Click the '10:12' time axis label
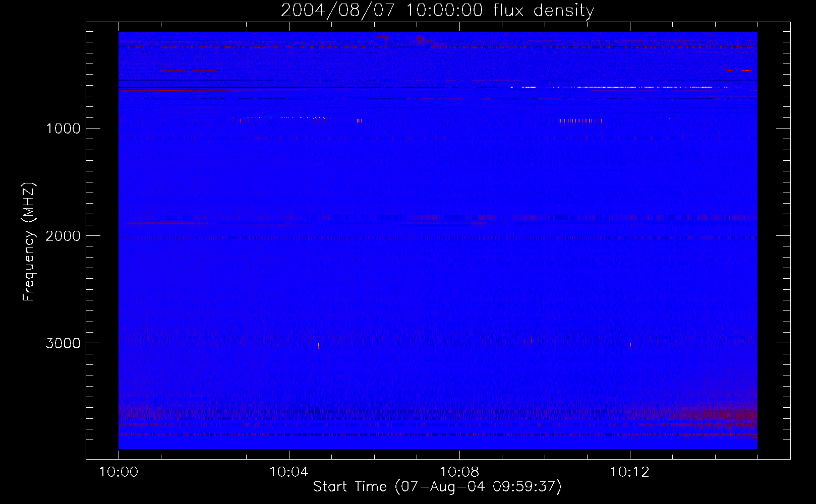The height and width of the screenshot is (504, 816). 630,472
